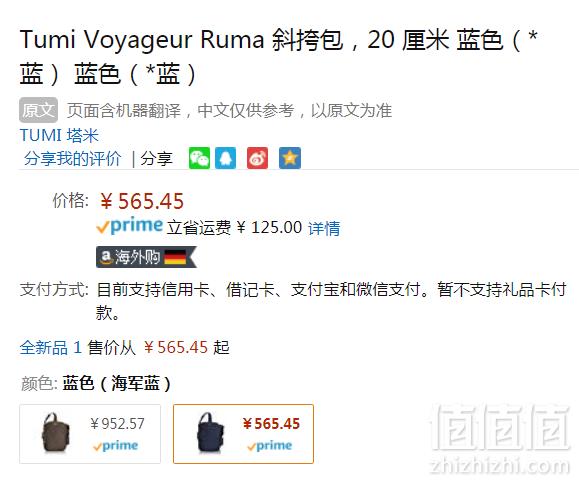Share via the red Weibo icon
This screenshot has height=483, width=579.
click(x=257, y=158)
